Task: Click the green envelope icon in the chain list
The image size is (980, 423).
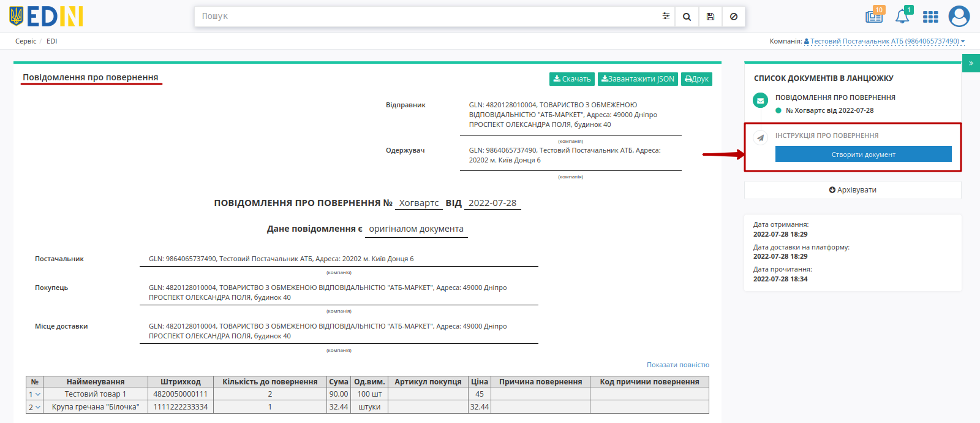Action: tap(760, 101)
